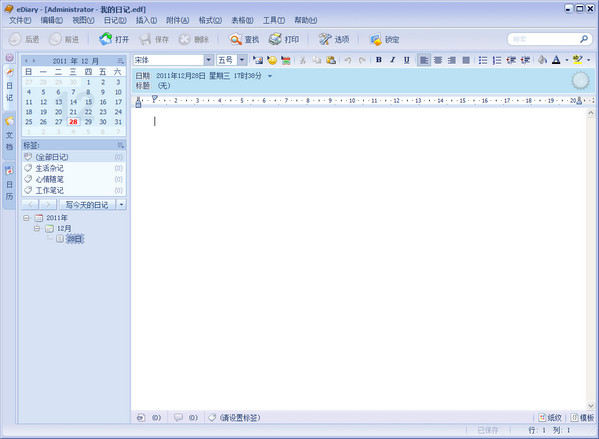
Task: Open the 格式 menu
Action: point(210,20)
